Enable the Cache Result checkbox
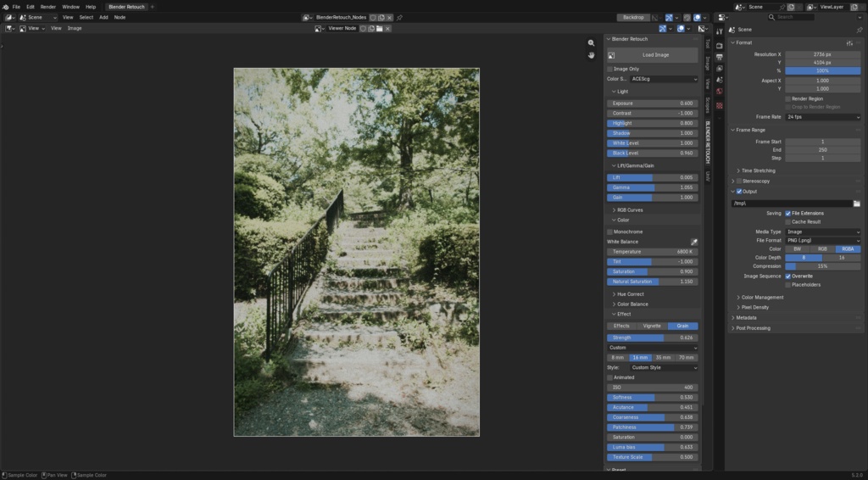The width and height of the screenshot is (868, 480). tap(788, 222)
